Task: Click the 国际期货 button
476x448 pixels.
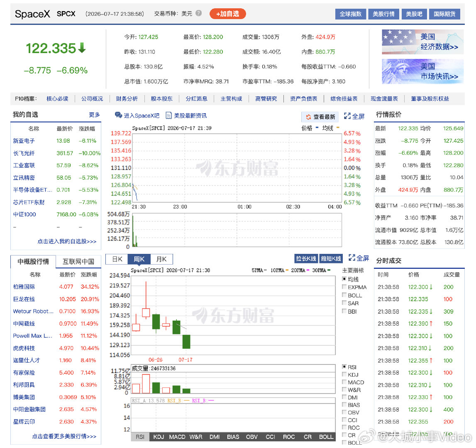Action: (x=444, y=14)
